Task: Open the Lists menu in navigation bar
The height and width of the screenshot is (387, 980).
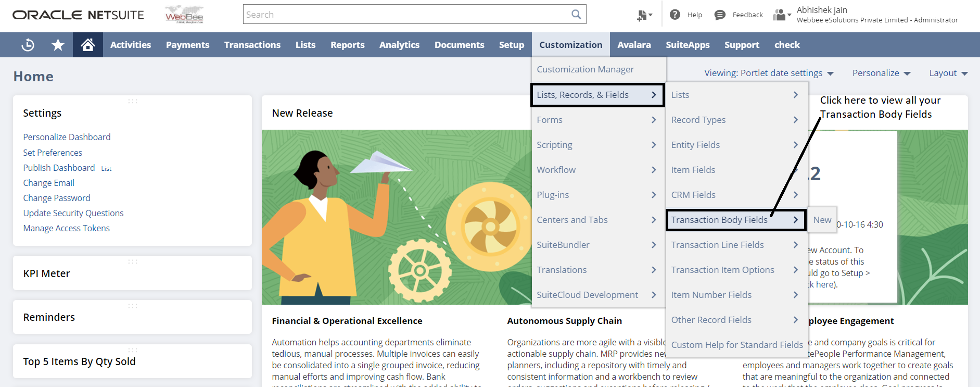Action: (306, 45)
